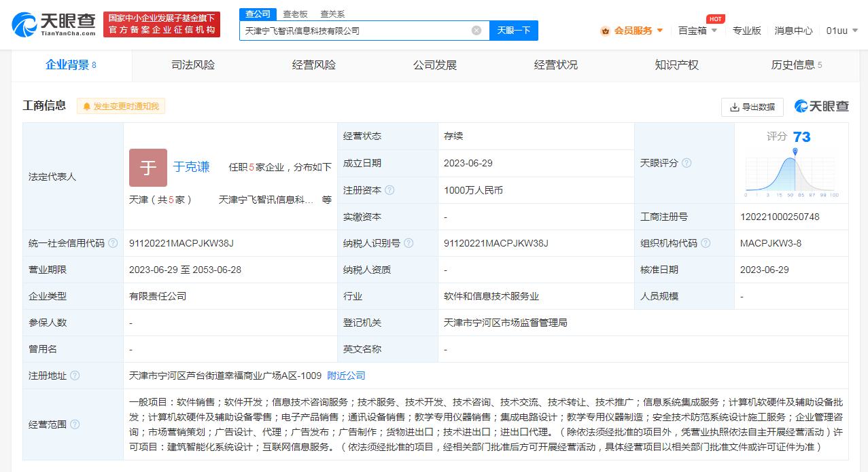Switch to the 经营风险 tab
Screen dimensions: 868x472
[314, 65]
